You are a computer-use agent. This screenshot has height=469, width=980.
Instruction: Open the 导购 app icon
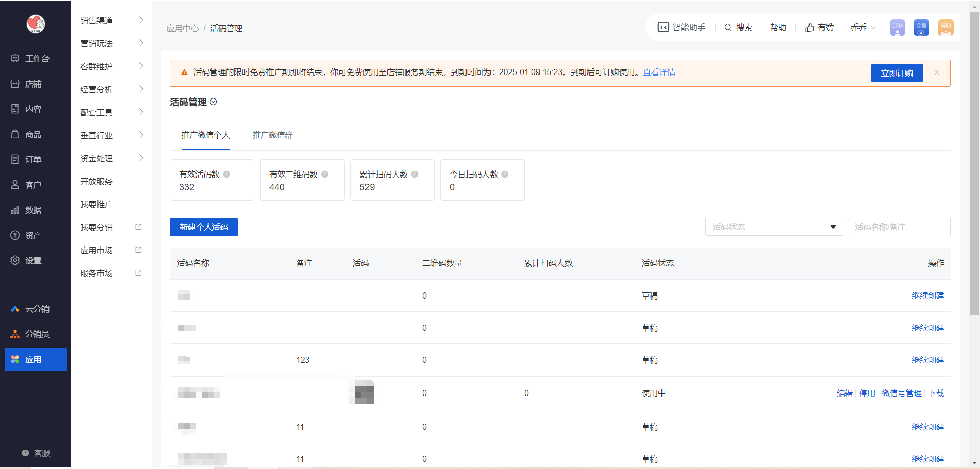point(946,28)
